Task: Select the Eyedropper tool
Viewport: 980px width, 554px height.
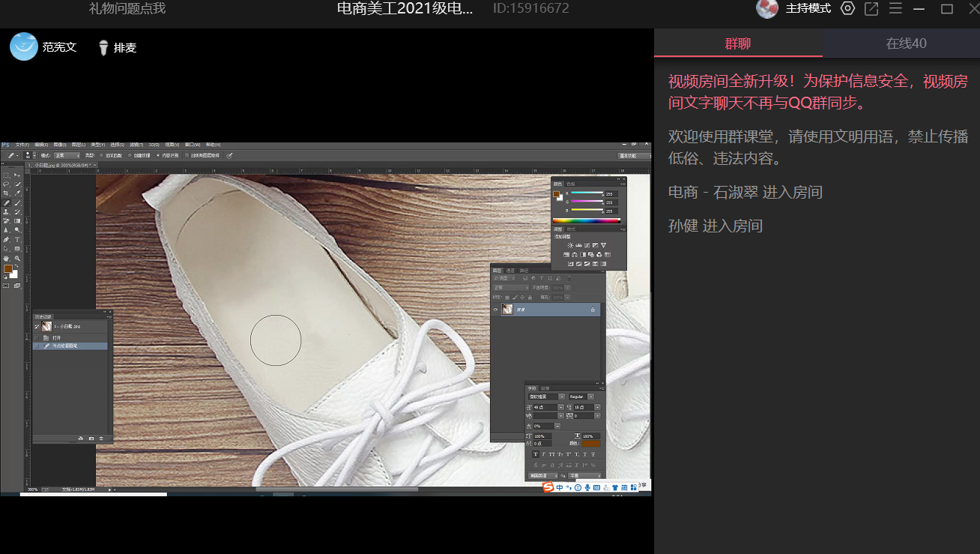Action: point(17,193)
